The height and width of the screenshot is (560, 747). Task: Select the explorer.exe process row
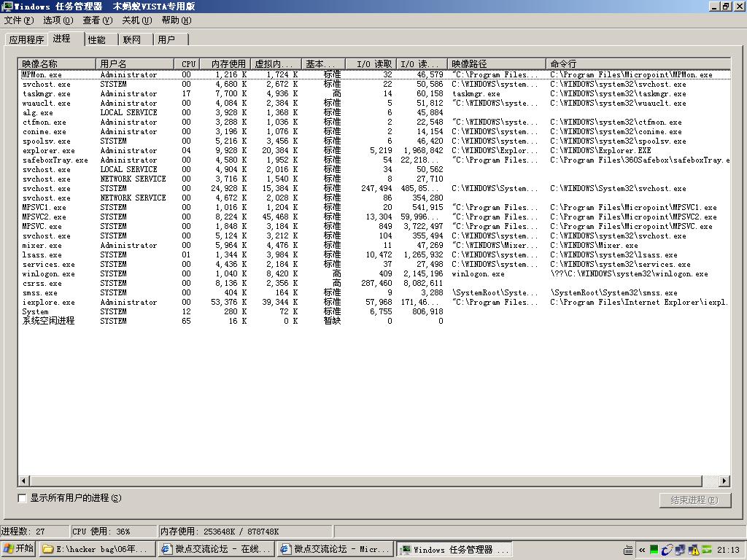click(374, 150)
